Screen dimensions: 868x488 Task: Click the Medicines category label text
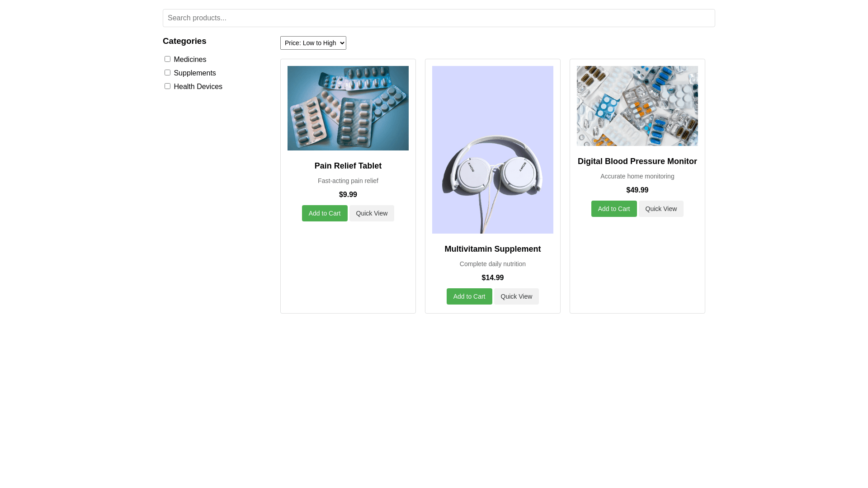tap(190, 60)
